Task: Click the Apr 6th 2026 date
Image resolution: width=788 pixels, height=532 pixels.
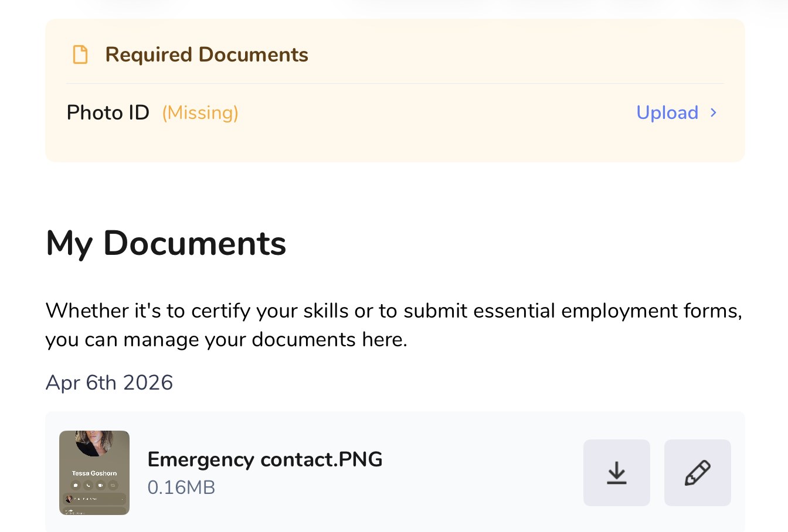Action: coord(109,383)
